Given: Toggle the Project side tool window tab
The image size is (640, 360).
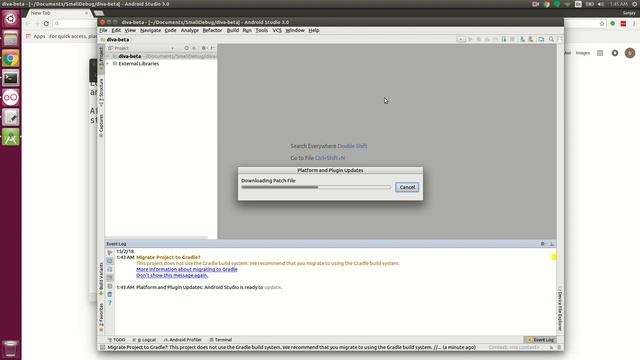Looking at the screenshot, I should [101, 60].
